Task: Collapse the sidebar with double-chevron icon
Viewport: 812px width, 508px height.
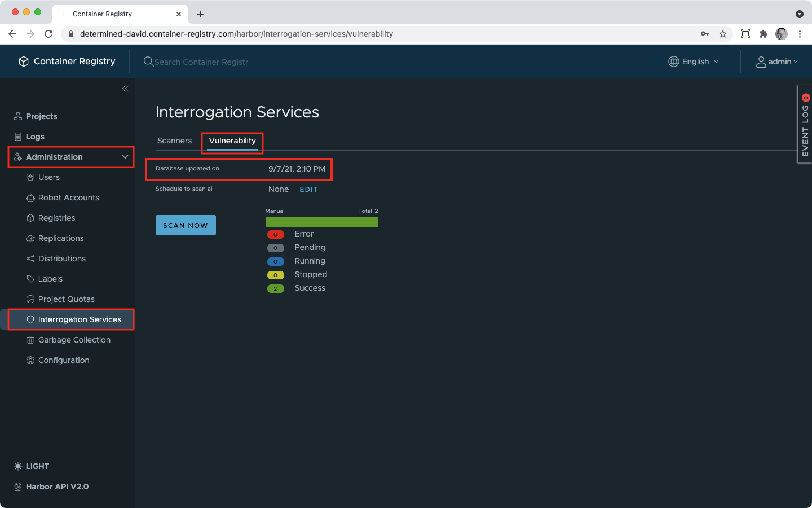Action: pos(125,89)
